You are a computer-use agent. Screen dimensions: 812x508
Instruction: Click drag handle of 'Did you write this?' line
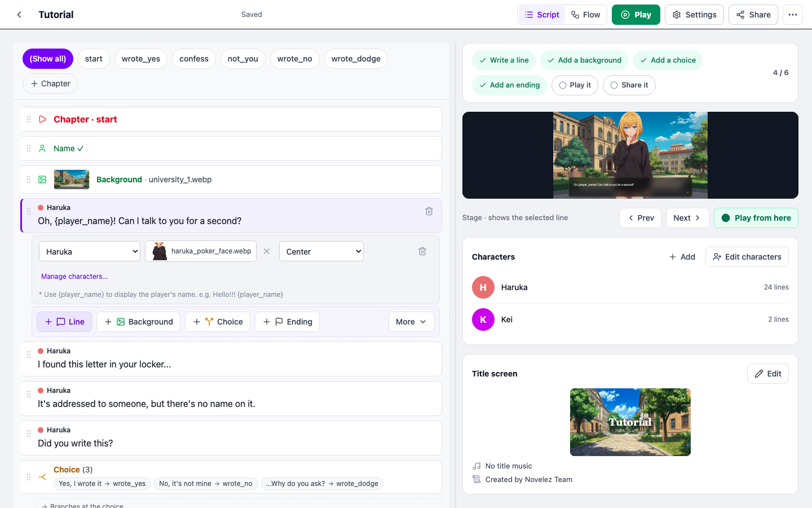pyautogui.click(x=29, y=433)
